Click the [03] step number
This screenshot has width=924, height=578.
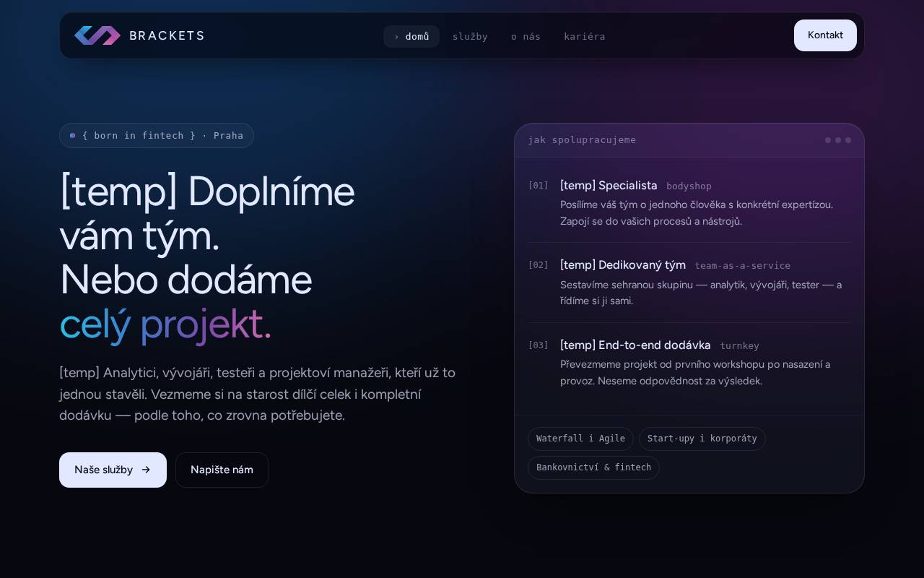[x=538, y=345]
